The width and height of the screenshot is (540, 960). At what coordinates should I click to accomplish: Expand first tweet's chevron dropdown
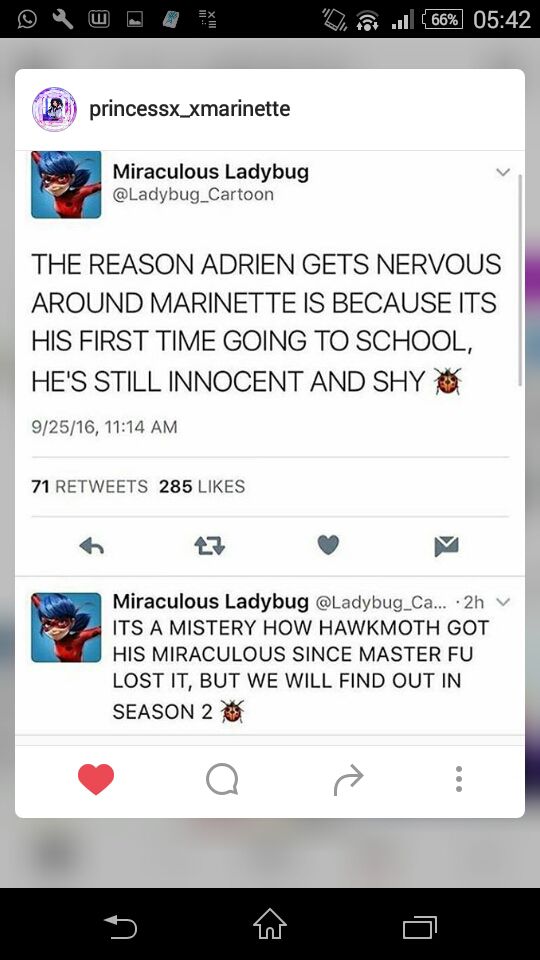pos(503,173)
